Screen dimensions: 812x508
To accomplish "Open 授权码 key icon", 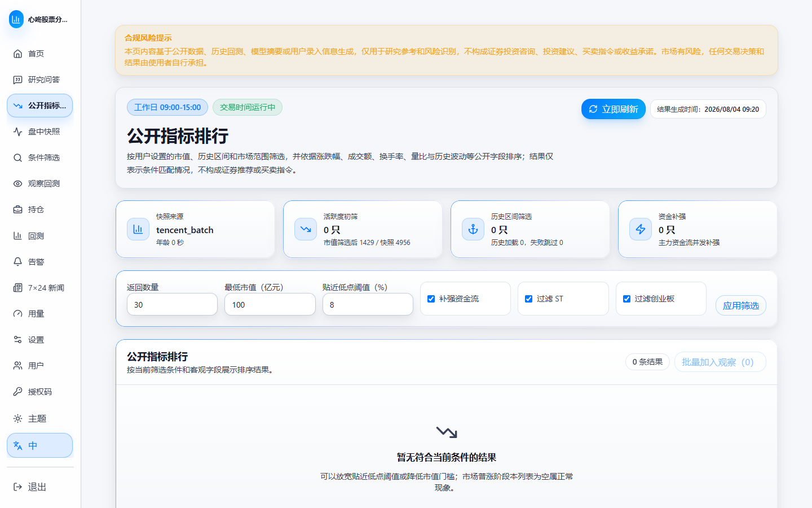I will [x=17, y=392].
